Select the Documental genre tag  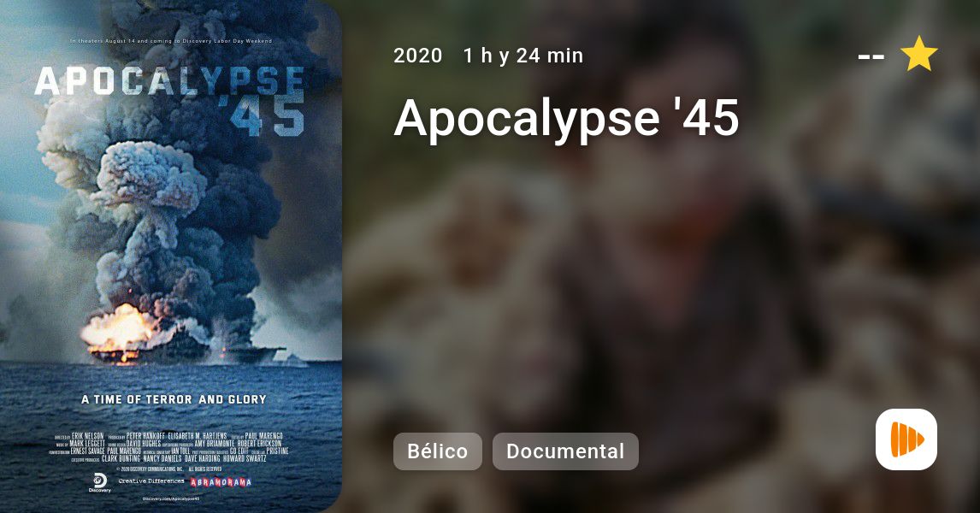pyautogui.click(x=565, y=451)
